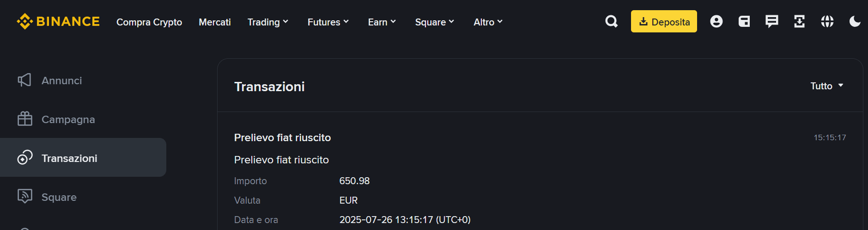Toggle dark mode moon icon
The image size is (868, 230).
(855, 21)
